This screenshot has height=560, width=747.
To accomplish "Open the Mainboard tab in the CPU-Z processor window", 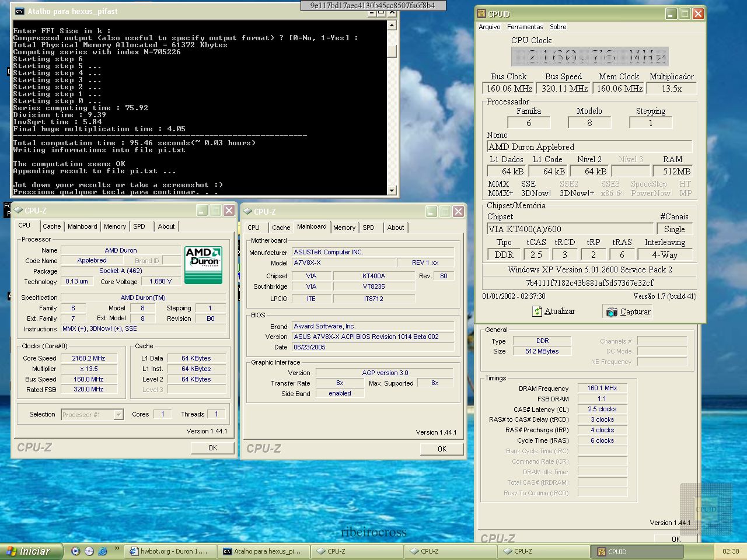I will pyautogui.click(x=82, y=226).
